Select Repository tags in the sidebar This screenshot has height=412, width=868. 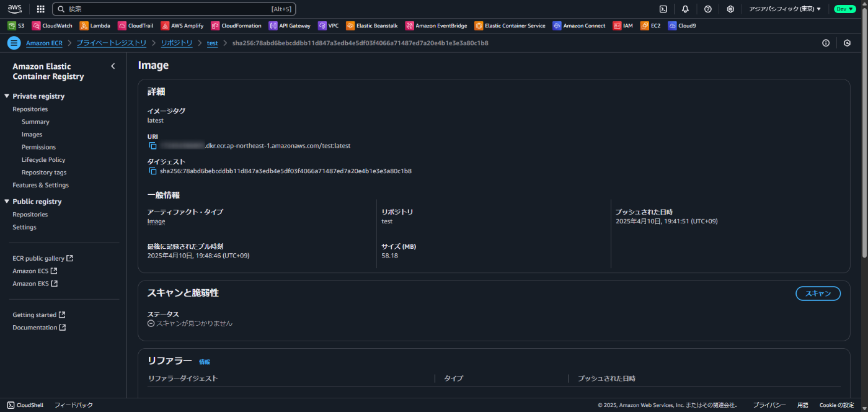[x=44, y=172]
